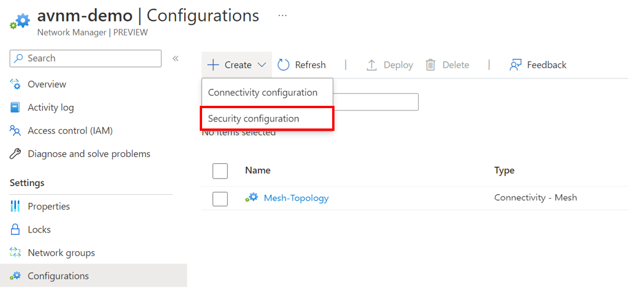Click the Create button label
Screen dimensions: 644x300
tap(238, 65)
